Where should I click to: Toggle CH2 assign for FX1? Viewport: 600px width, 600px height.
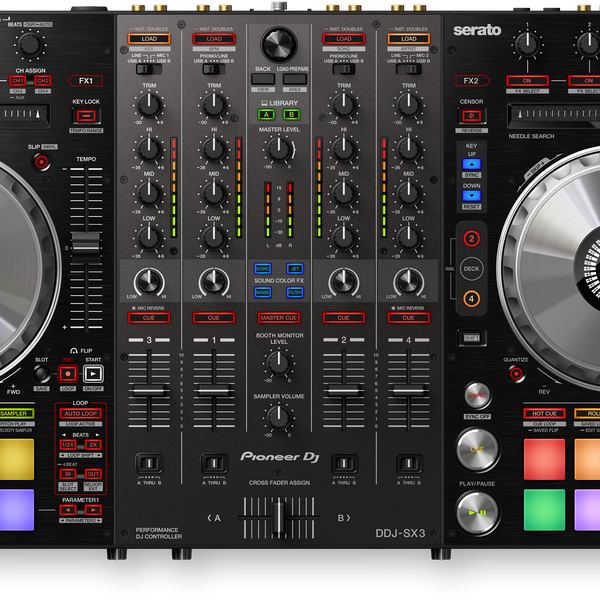click(x=43, y=81)
